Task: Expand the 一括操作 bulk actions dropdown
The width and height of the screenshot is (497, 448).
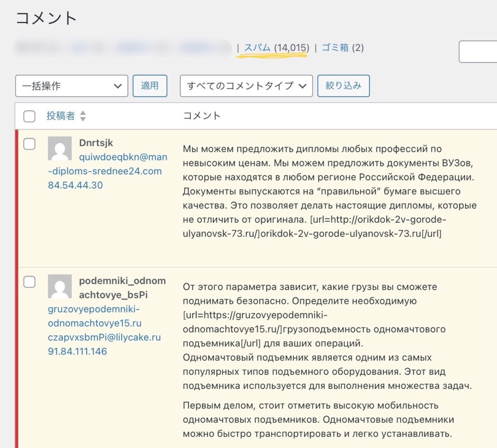Action: (72, 86)
